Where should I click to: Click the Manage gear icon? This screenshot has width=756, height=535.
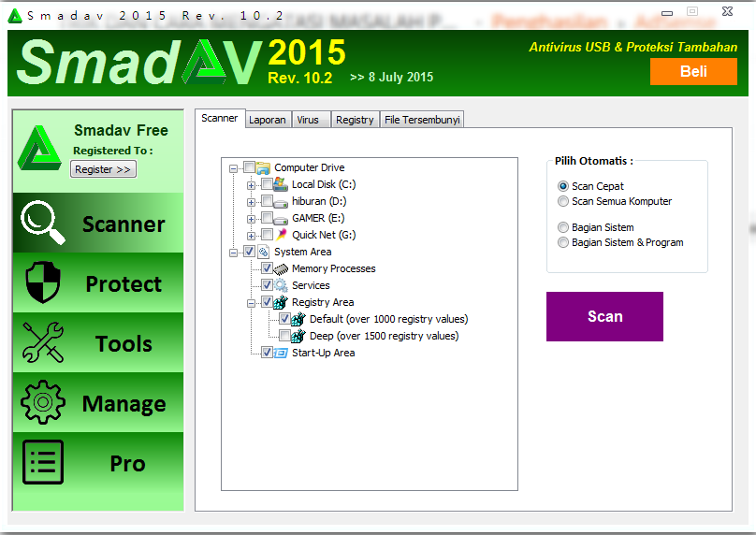click(x=43, y=402)
